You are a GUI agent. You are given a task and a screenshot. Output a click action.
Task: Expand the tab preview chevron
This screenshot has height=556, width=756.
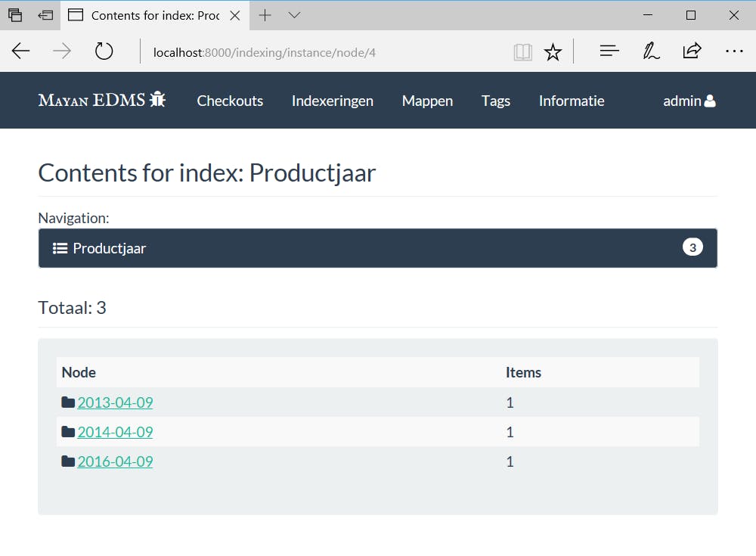pos(295,15)
